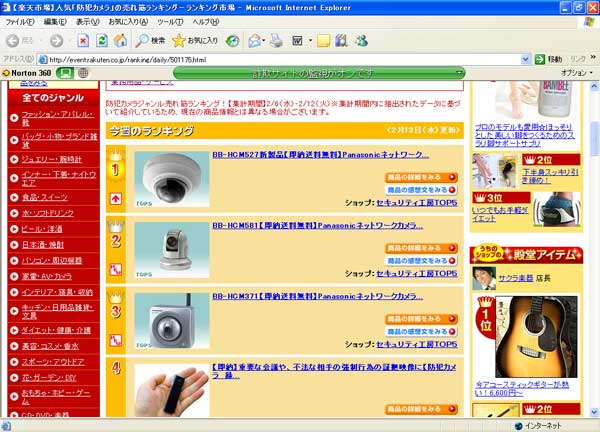Image resolution: width=600 pixels, height=432 pixels.
Task: Open the BB-HCM527 product title link
Action: (321, 155)
